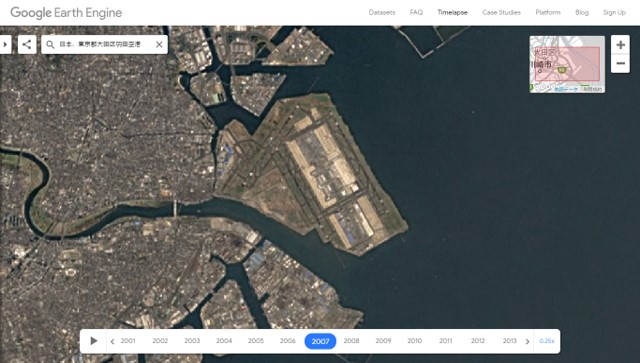This screenshot has height=363, width=640.
Task: Click the Blog link
Action: point(582,12)
